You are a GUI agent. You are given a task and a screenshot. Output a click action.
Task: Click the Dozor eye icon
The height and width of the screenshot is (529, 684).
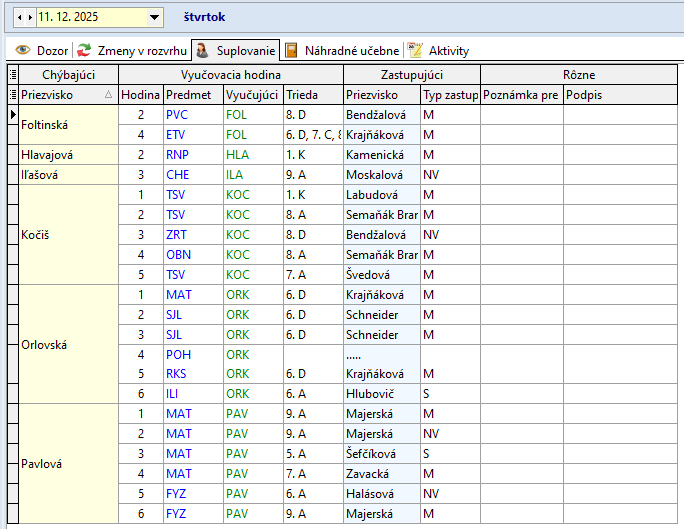[x=22, y=50]
